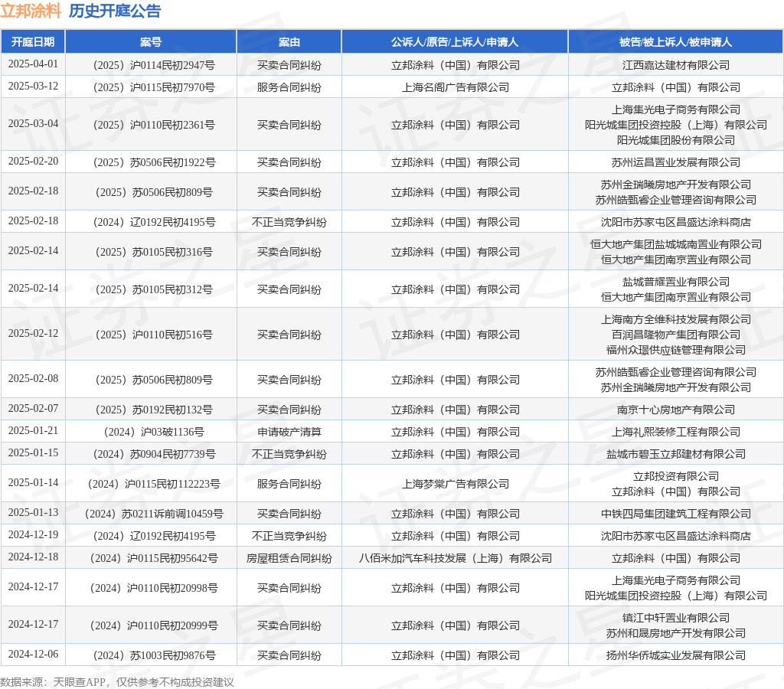Click defendant 上海南方全维科技发展有限公司

pyautogui.click(x=675, y=319)
